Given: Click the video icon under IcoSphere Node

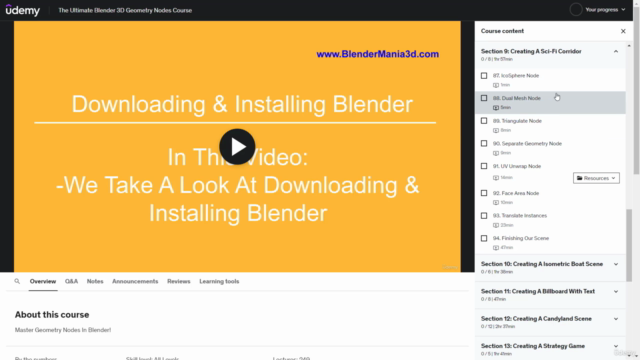Looking at the screenshot, I should pyautogui.click(x=496, y=85).
